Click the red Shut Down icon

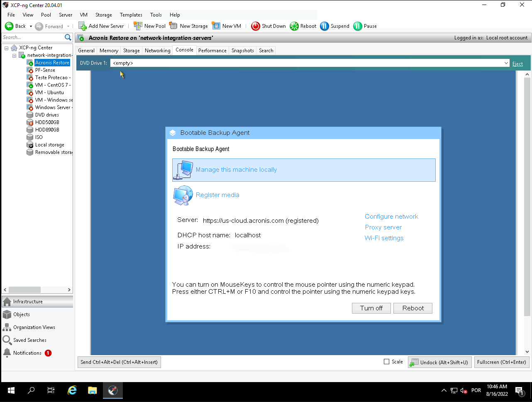click(255, 26)
